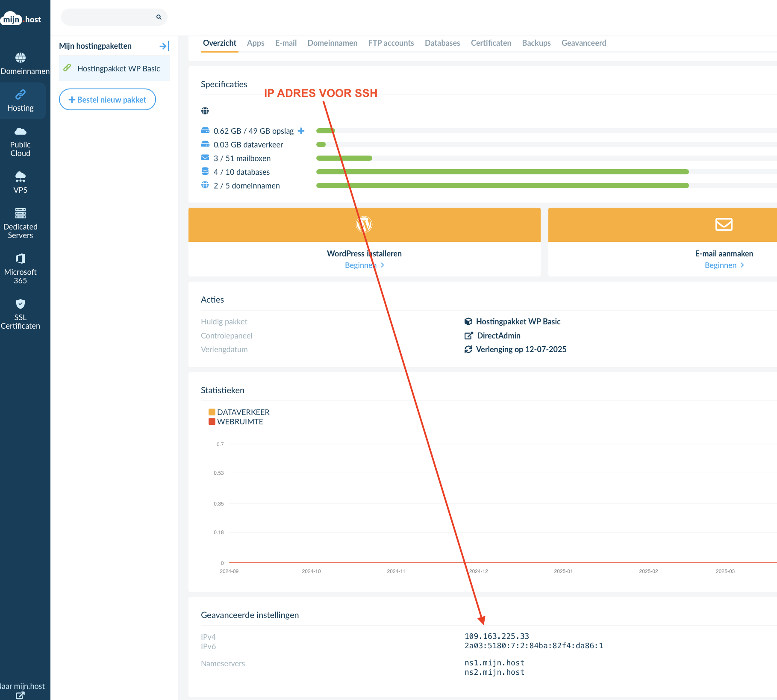Toggle the DATAVERKEER legend swatch
This screenshot has width=777, height=700.
(x=212, y=412)
